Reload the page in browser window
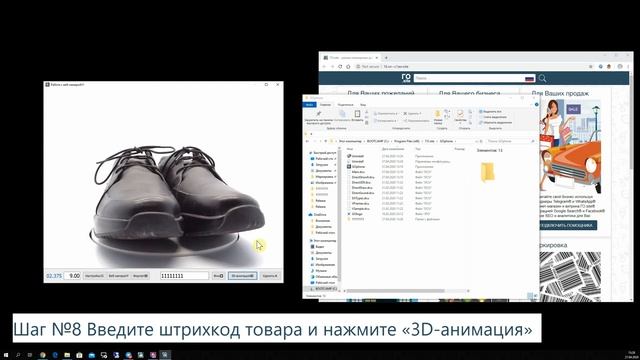Viewport: 640px width, 360px height. (x=340, y=67)
